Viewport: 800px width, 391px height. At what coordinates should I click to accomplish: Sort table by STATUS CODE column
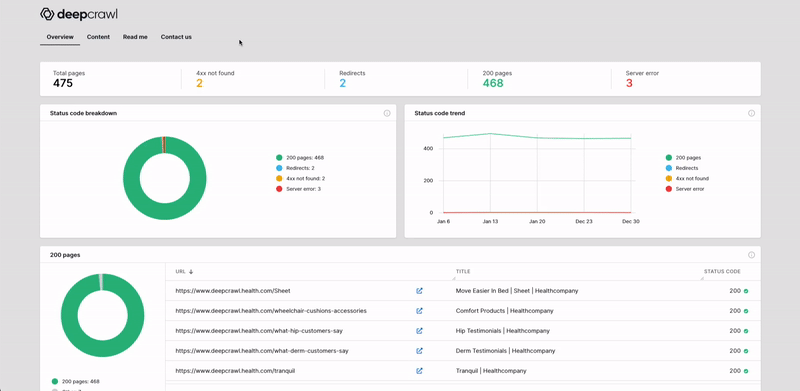point(722,272)
